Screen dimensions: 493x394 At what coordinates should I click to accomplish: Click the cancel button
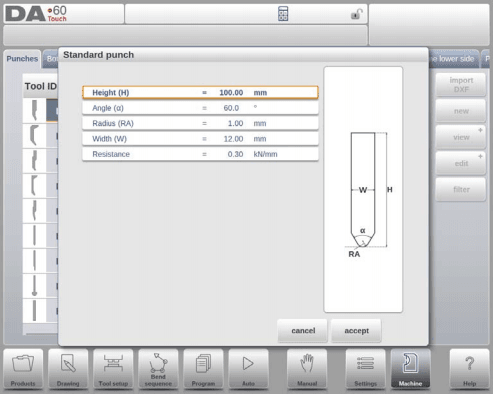click(303, 331)
